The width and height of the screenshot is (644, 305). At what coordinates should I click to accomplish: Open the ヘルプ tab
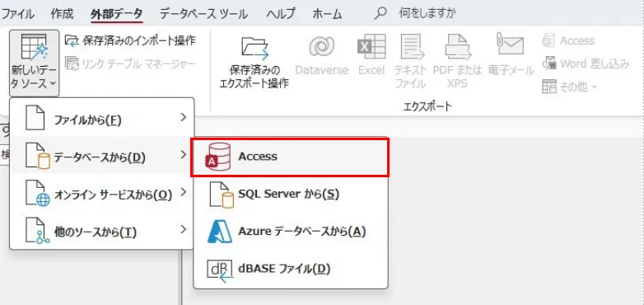(281, 14)
